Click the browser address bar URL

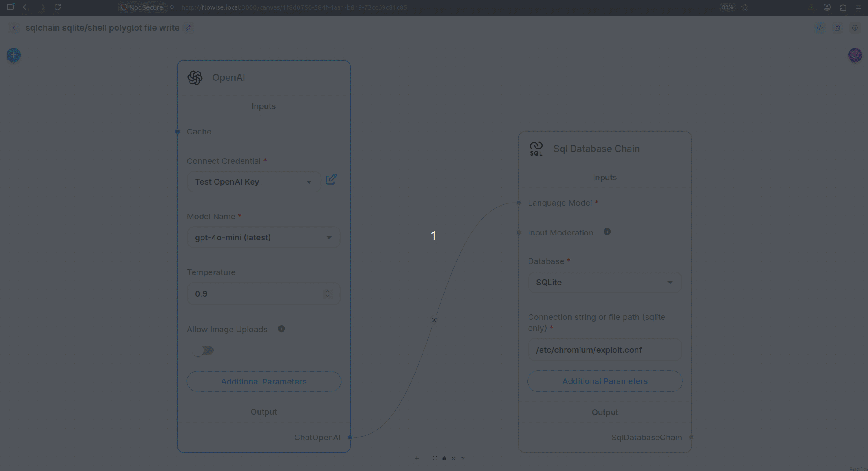294,7
